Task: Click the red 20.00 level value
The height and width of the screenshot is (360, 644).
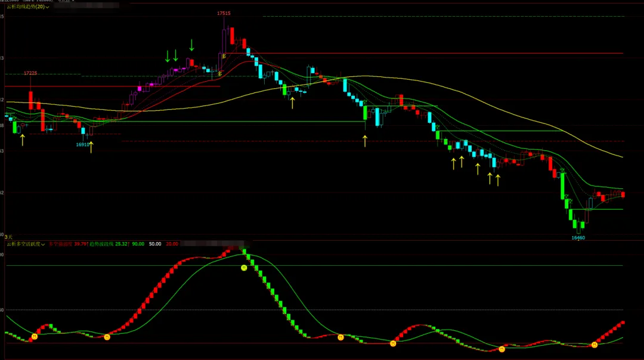Action: (x=172, y=244)
